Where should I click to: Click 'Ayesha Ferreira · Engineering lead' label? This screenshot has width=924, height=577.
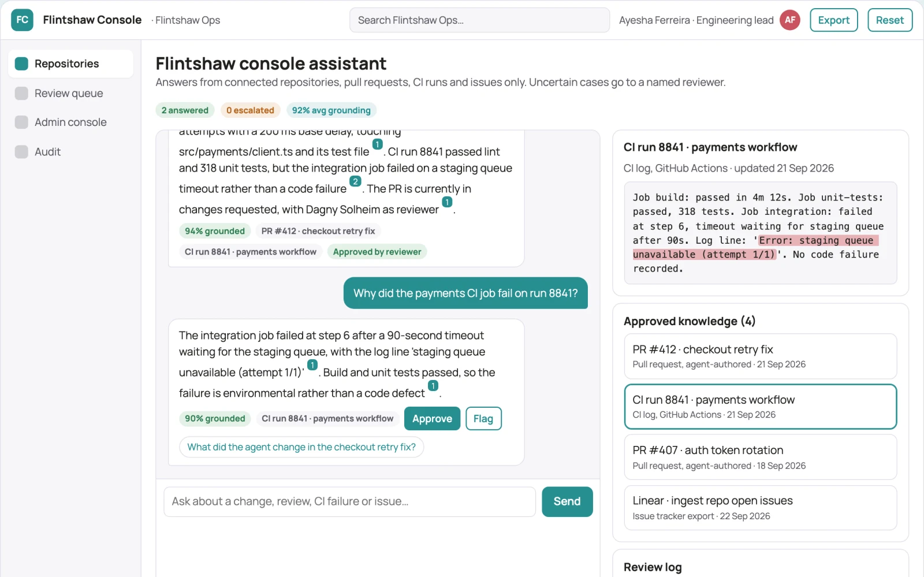click(x=696, y=20)
